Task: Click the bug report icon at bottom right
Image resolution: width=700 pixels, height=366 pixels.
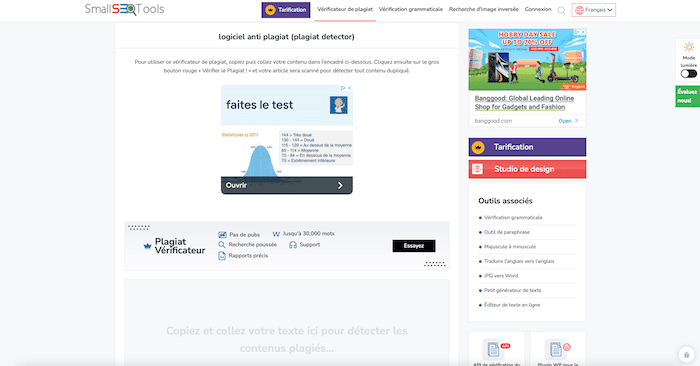Action: tap(686, 355)
